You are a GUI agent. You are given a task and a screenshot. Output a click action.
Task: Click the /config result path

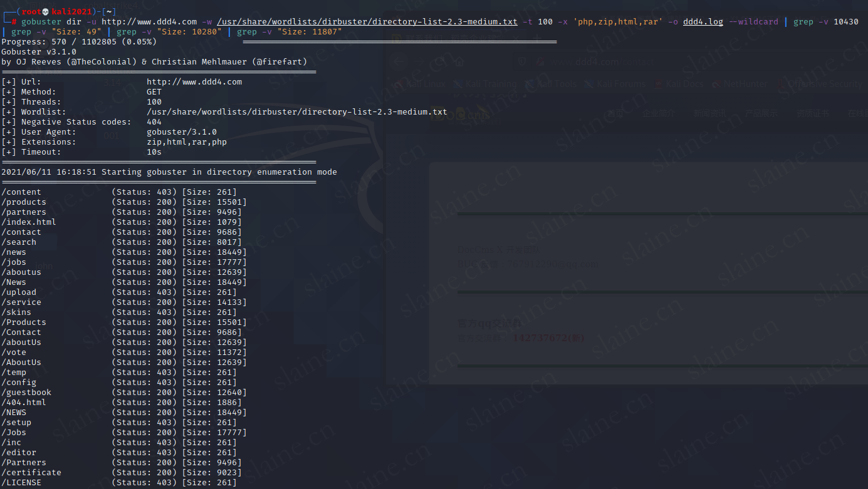point(19,383)
